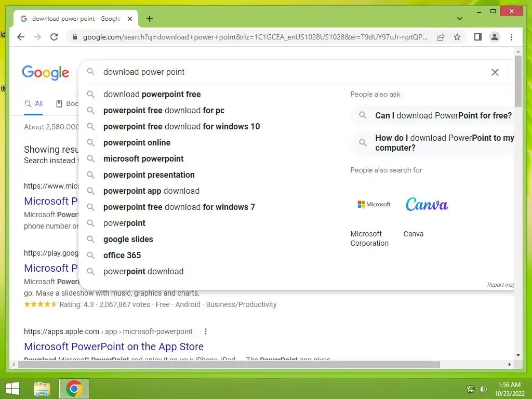Open the three-dot menu beside apps.apple.com result

tap(206, 331)
